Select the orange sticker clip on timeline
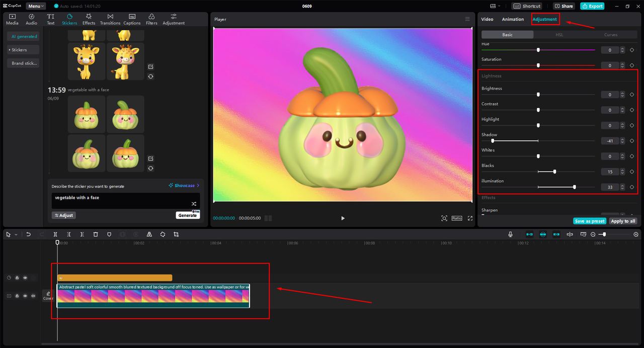The height and width of the screenshot is (348, 644). (x=115, y=278)
